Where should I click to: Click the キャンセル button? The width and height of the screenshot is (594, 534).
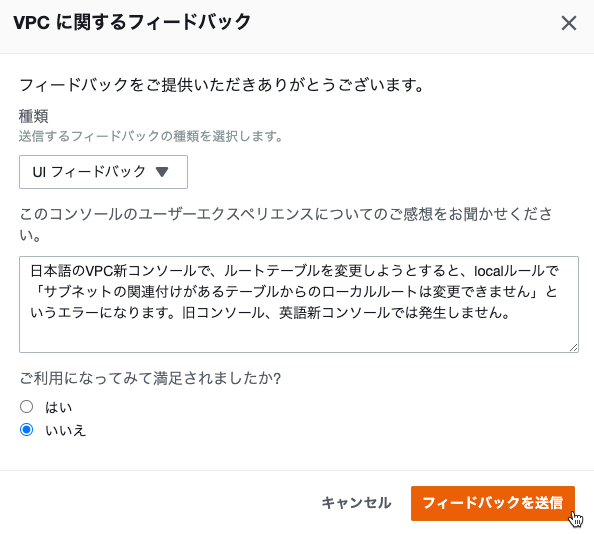point(356,503)
